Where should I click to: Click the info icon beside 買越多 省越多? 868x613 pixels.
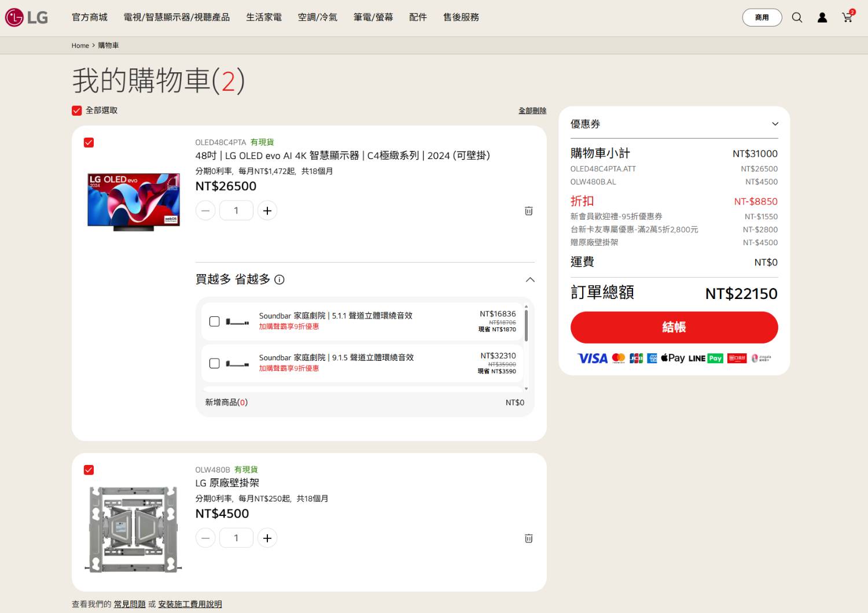pyautogui.click(x=279, y=280)
